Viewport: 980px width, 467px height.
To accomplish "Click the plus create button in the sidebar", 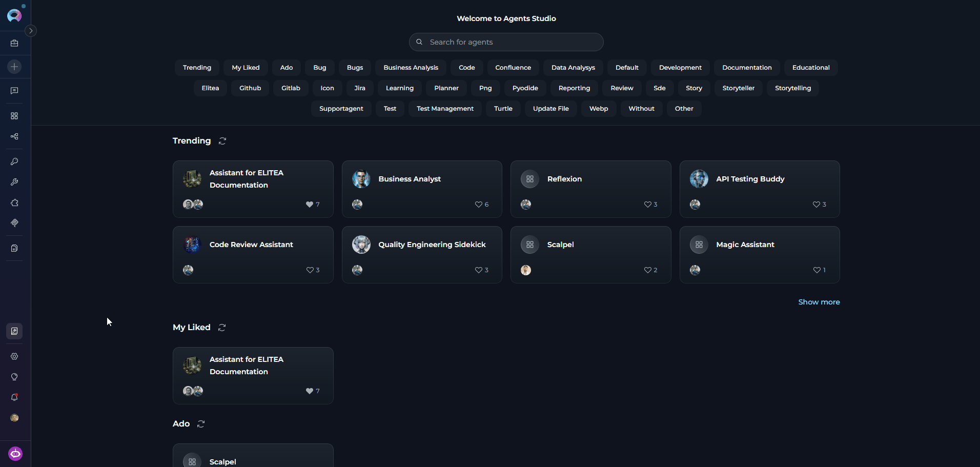I will (x=14, y=67).
